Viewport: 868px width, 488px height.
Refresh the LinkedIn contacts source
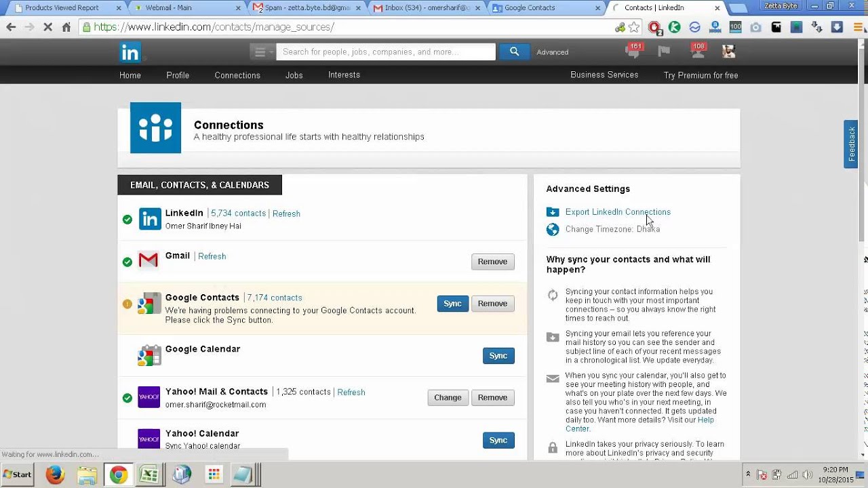pyautogui.click(x=286, y=213)
